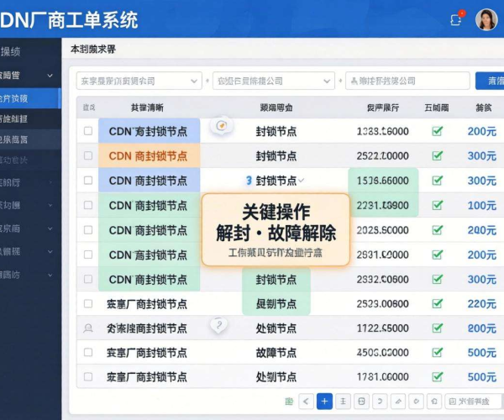504x420 pixels.
Task: Click blue search button beside filters
Action: coord(490,81)
